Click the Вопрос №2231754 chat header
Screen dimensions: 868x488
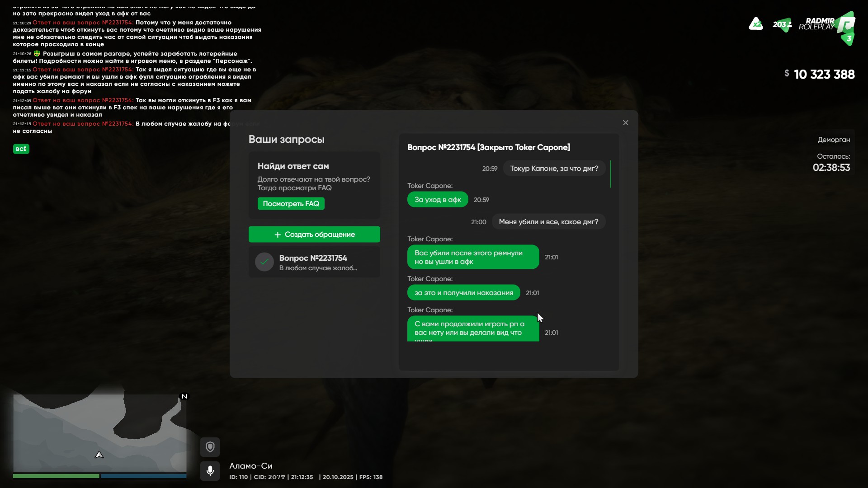[x=488, y=147]
